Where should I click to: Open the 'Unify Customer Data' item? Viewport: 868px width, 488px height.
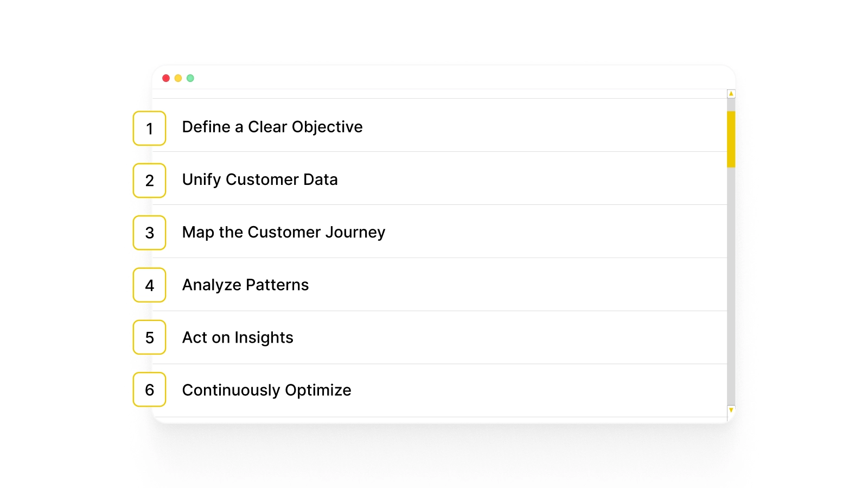260,179
